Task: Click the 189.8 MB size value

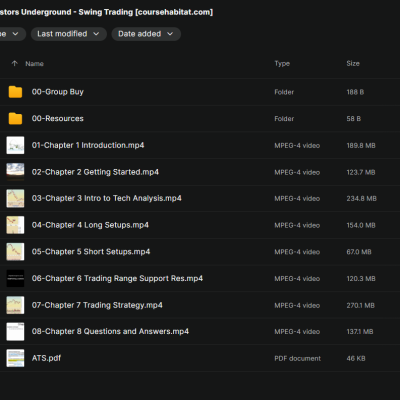Action: [361, 145]
